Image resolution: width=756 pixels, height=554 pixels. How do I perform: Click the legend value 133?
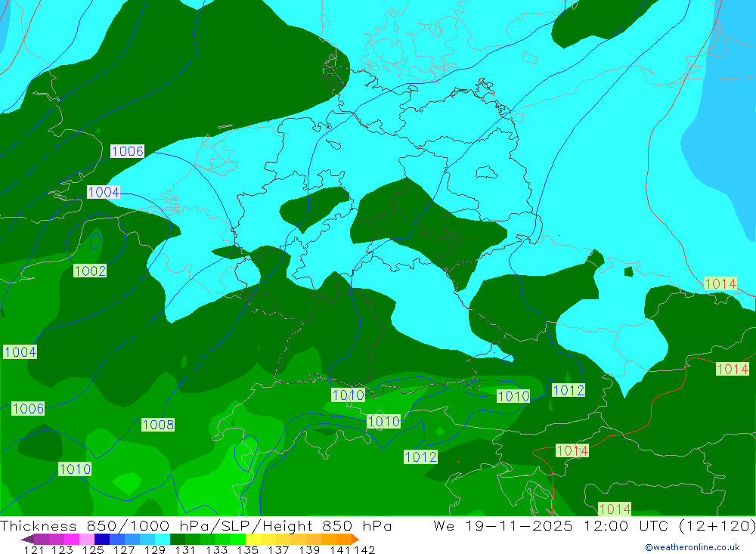pos(216,550)
